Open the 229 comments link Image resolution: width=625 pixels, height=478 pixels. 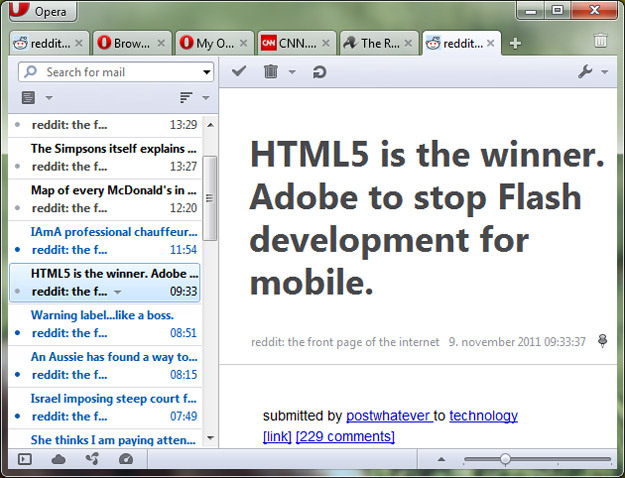pyautogui.click(x=345, y=436)
